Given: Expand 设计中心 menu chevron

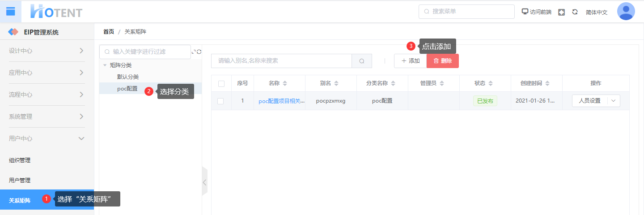Looking at the screenshot, I should pyautogui.click(x=81, y=51).
